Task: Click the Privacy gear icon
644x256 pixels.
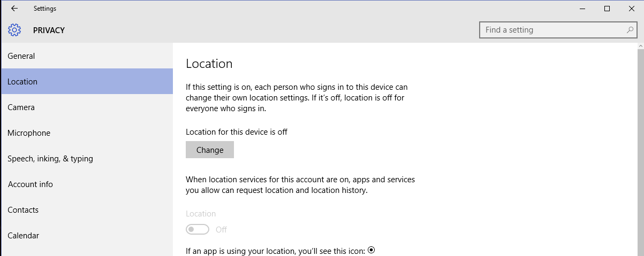Action: click(14, 30)
